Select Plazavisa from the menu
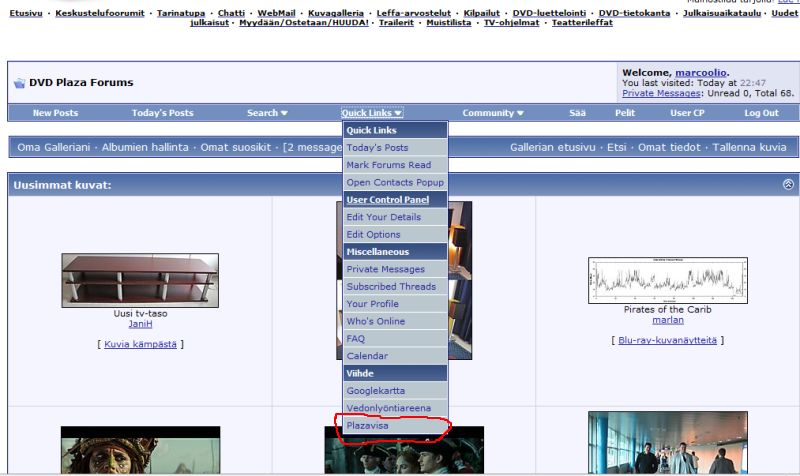The width and height of the screenshot is (800, 476). (367, 426)
